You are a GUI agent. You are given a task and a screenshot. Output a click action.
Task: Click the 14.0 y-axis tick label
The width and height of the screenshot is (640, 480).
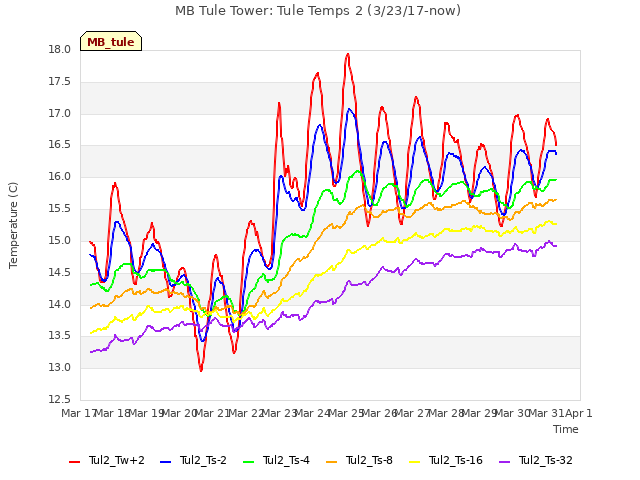click(x=60, y=304)
